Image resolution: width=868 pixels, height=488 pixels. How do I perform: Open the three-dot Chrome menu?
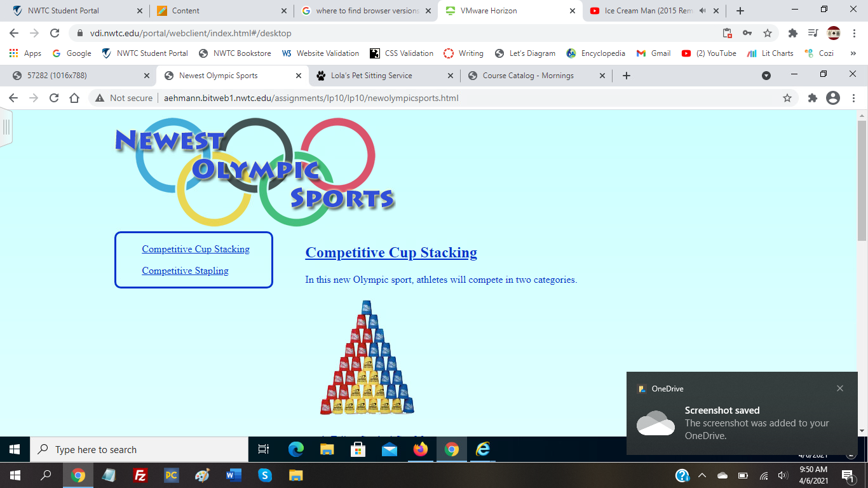pos(853,98)
